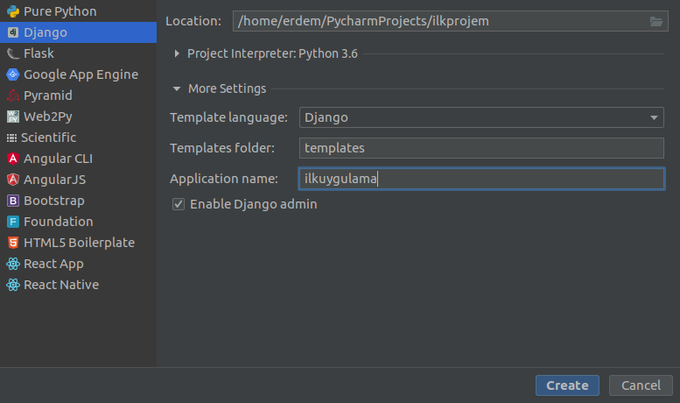The image size is (680, 403).
Task: Choose the Flask icon in the sidebar
Action: [13, 54]
